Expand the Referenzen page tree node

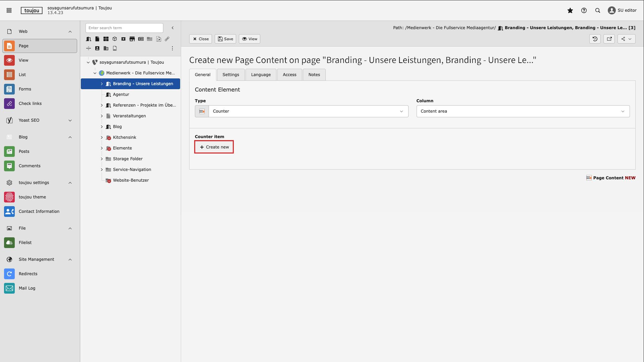102,105
